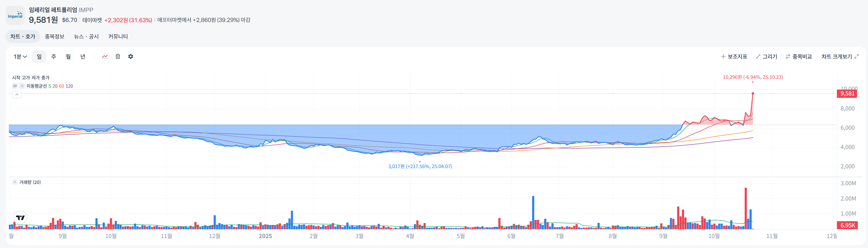Open the 1분 minute interval dropdown
Screen dimensions: 868x248
click(20, 57)
